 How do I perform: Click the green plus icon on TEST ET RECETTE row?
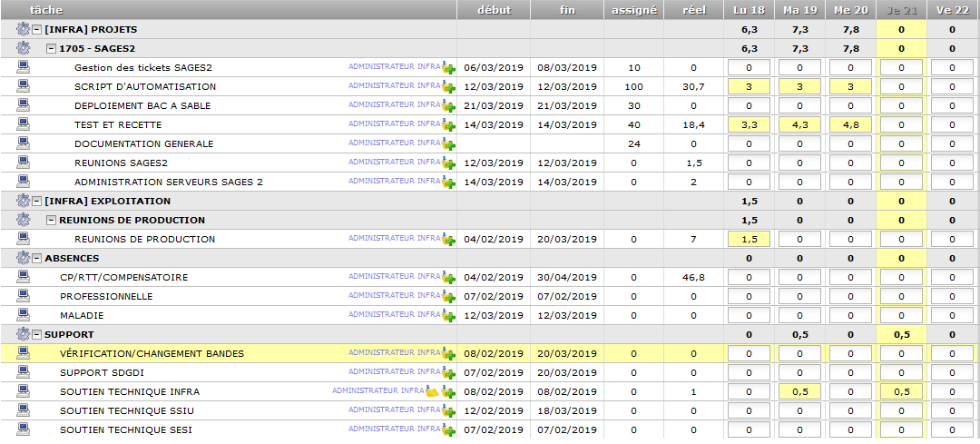[x=448, y=125]
